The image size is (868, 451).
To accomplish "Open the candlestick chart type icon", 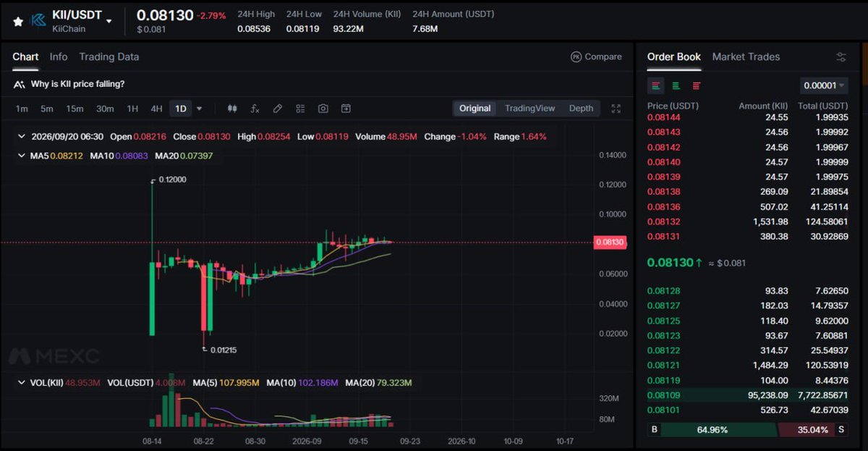I will [x=232, y=109].
